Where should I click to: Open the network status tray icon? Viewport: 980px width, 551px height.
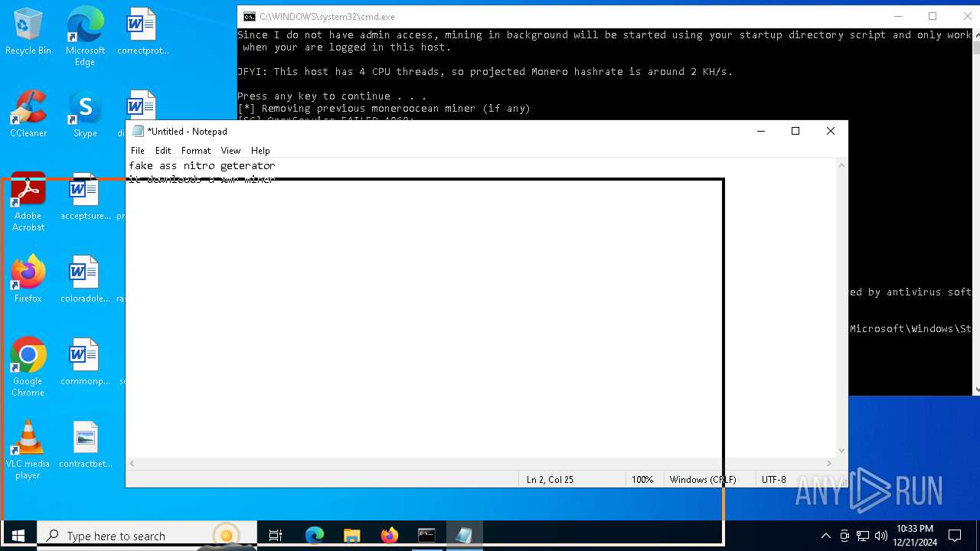click(x=863, y=536)
